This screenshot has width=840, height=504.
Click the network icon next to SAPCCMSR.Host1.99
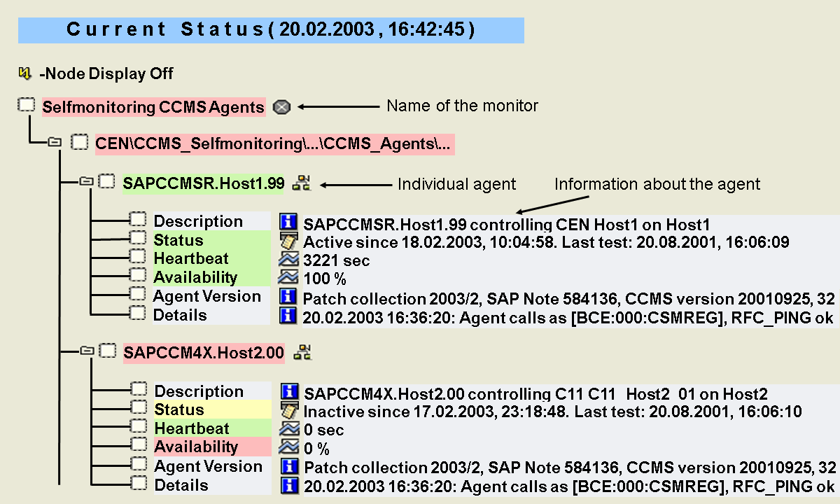click(302, 183)
